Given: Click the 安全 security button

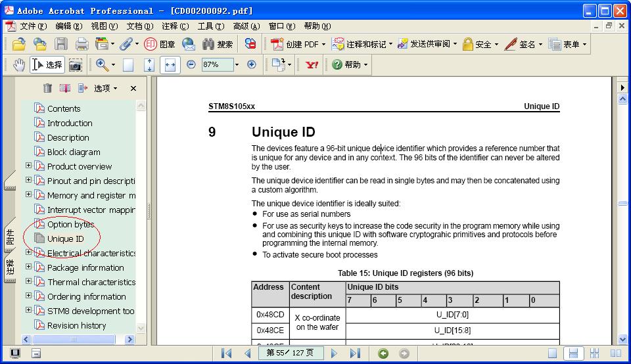Looking at the screenshot, I should pos(480,44).
